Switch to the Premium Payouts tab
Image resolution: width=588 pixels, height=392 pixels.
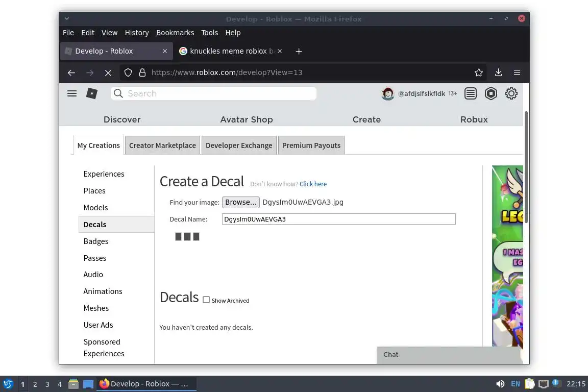pyautogui.click(x=311, y=145)
